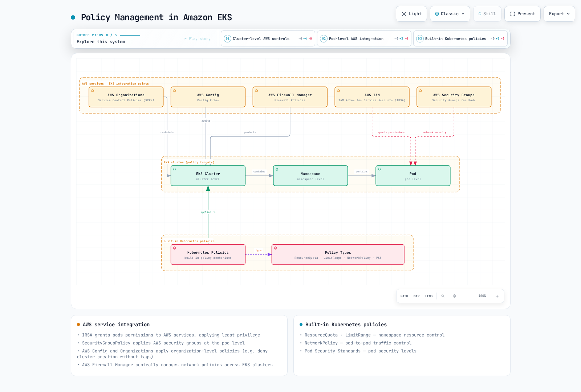Image resolution: width=581 pixels, height=392 pixels.
Task: Select the AWS Organizations node title
Action: 126,95
